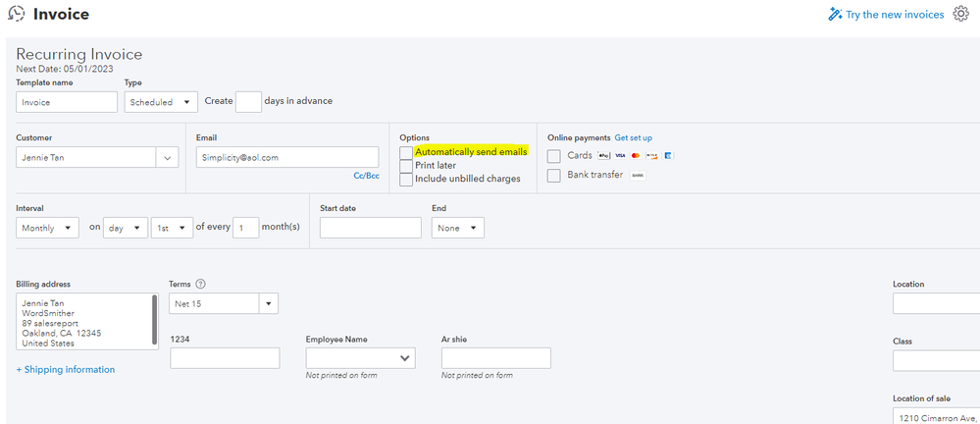This screenshot has height=424, width=980.
Task: Expand the Customer Jennie Tan dropdown
Action: point(167,157)
